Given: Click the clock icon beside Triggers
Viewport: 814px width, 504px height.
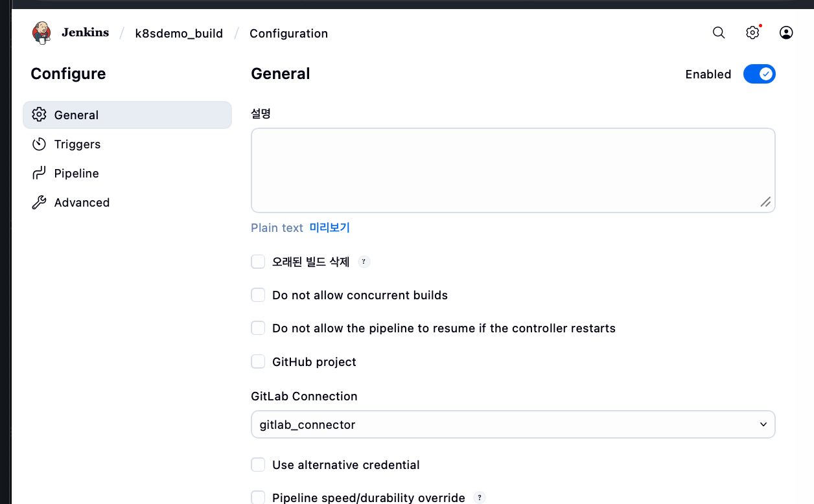Looking at the screenshot, I should pyautogui.click(x=40, y=144).
